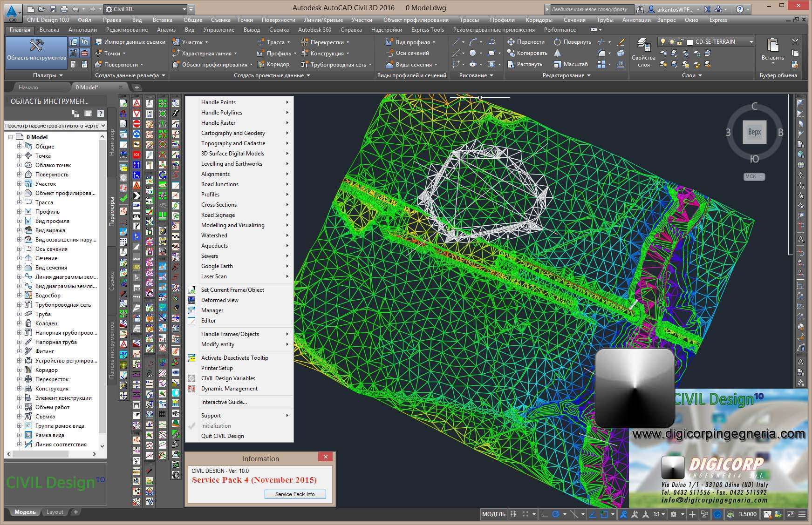Screen dimensions: 812x525
Task: Select the Повернуть rotate tool
Action: pos(573,42)
